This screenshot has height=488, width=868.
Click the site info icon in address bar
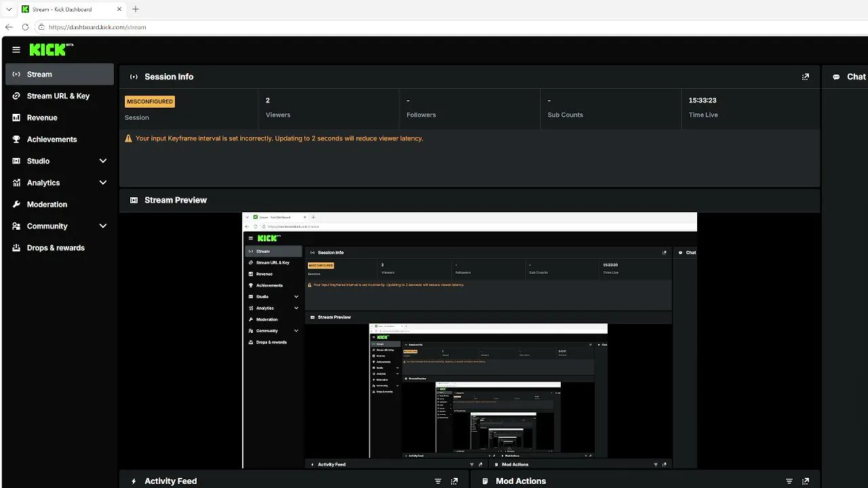(41, 27)
